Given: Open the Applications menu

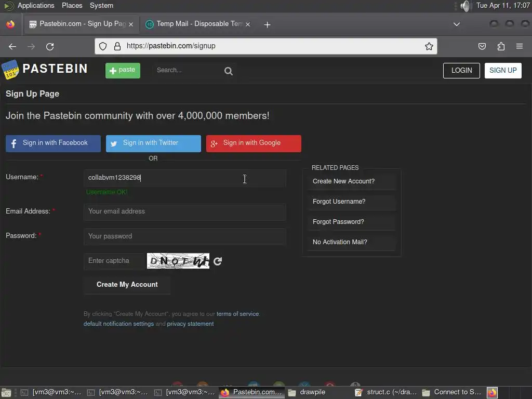Looking at the screenshot, I should (36, 5).
